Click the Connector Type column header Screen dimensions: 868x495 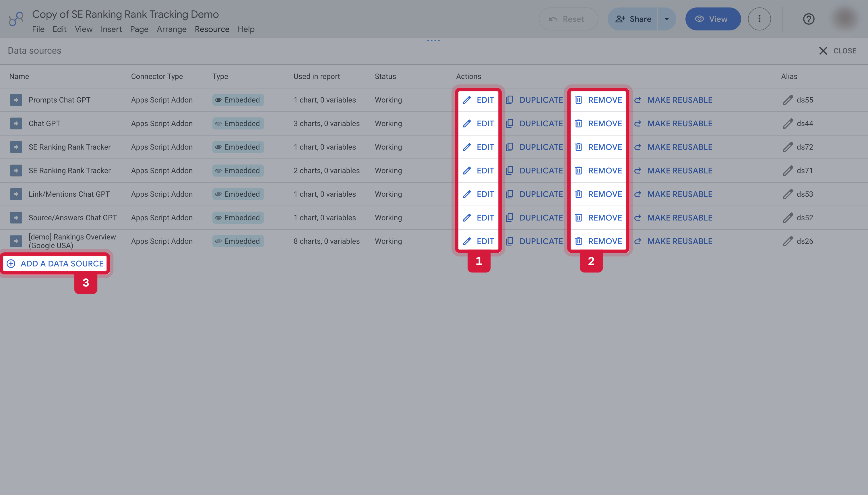coord(157,76)
